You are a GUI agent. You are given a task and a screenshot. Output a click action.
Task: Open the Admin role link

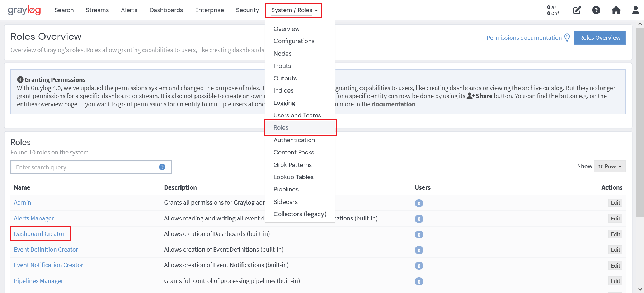click(x=23, y=203)
